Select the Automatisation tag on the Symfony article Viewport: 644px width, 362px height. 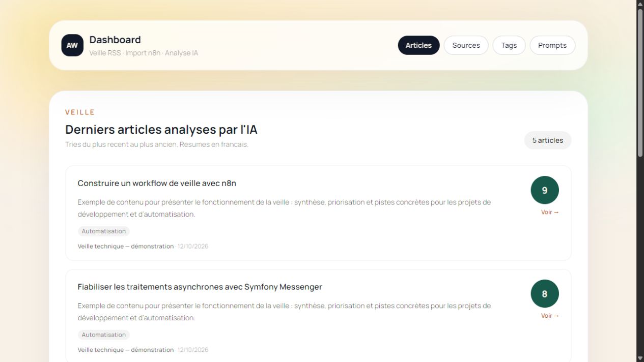coord(104,335)
